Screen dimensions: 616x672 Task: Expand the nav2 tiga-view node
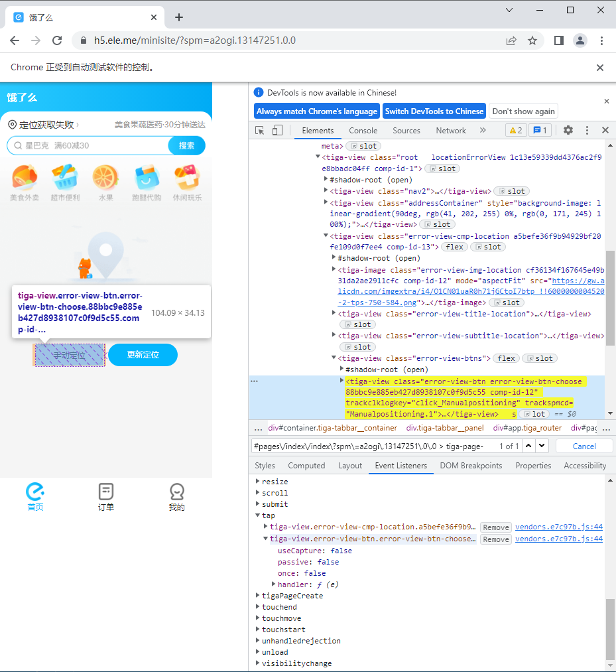click(x=326, y=190)
